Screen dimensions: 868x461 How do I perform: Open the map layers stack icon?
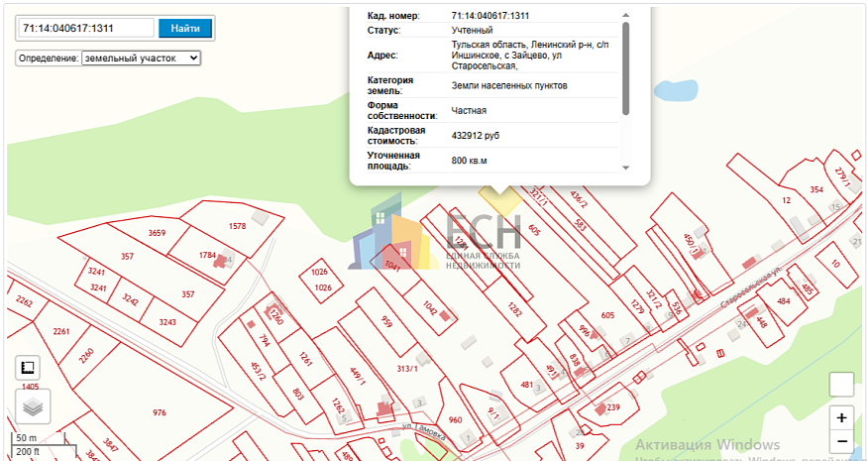click(33, 406)
